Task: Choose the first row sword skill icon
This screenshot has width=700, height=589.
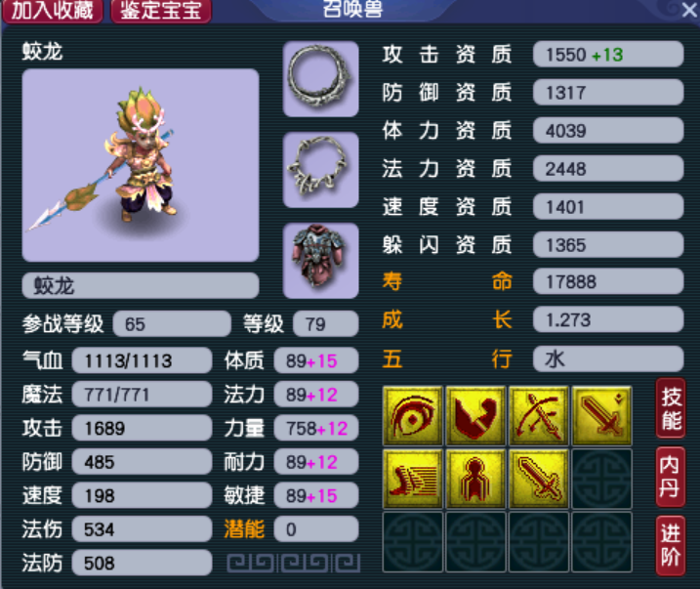Action: click(x=601, y=416)
